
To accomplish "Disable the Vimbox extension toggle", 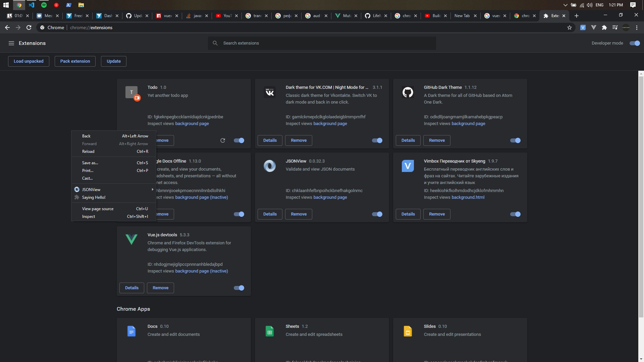I will point(516,214).
